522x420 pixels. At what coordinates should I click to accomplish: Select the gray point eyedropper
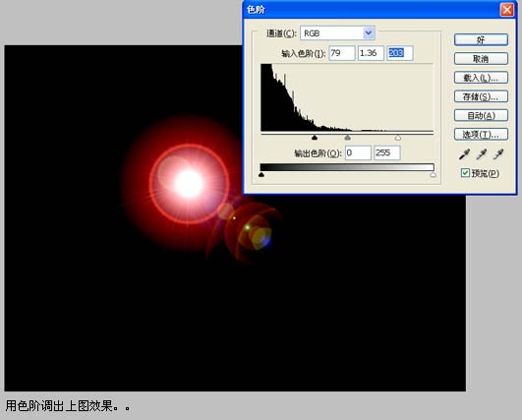[482, 154]
